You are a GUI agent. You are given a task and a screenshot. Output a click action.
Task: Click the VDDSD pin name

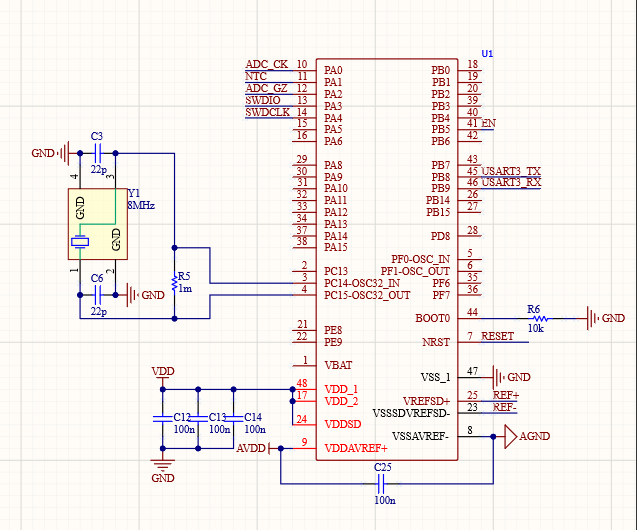coord(343,424)
